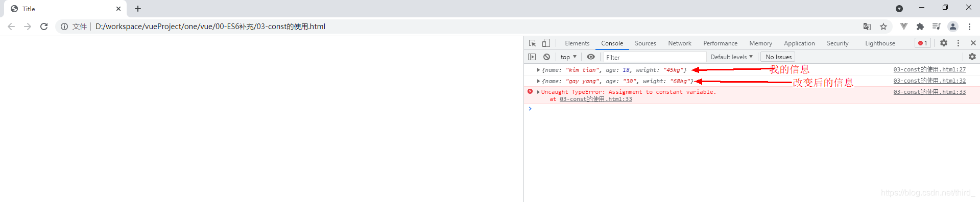The image size is (980, 202).
Task: Toggle the console sidebar icon
Action: (532, 57)
